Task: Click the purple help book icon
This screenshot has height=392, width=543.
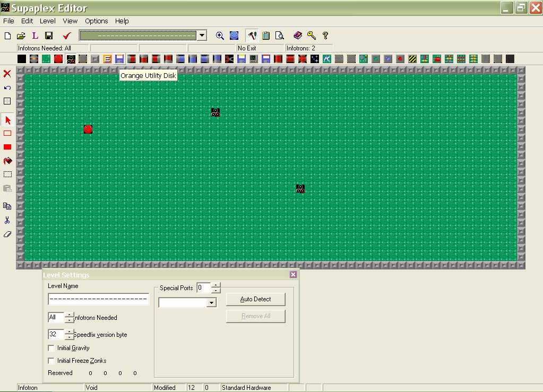Action: 297,36
